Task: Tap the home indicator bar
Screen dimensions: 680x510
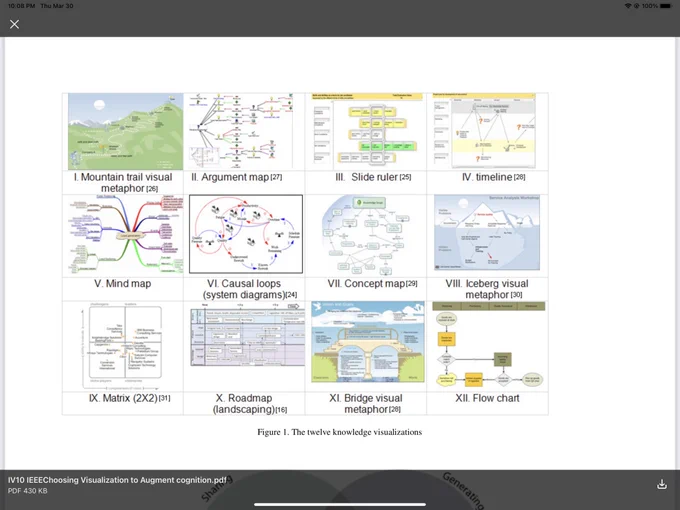Action: click(340, 504)
